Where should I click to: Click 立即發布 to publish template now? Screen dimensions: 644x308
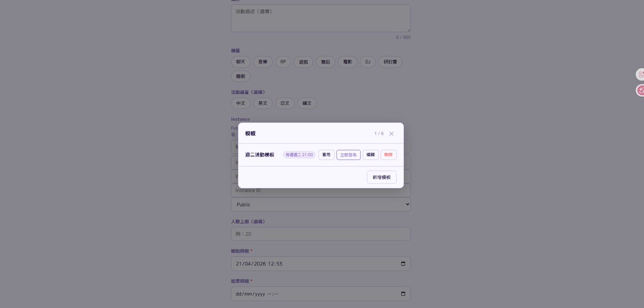click(348, 155)
